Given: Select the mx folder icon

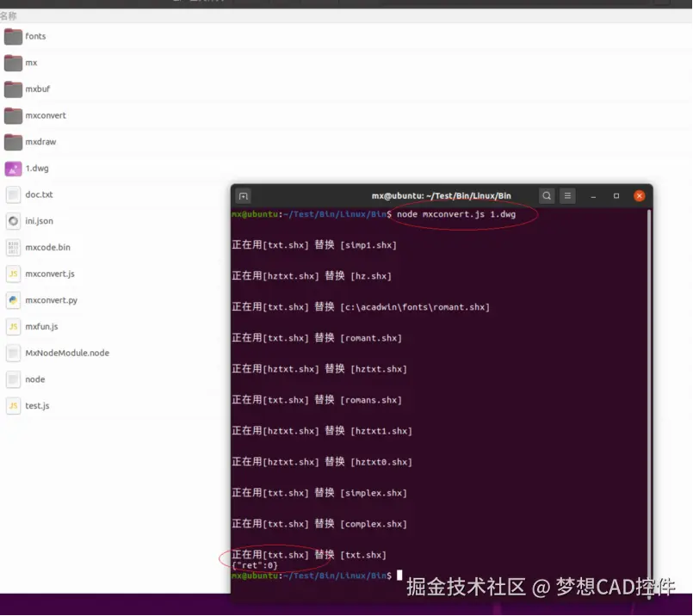Looking at the screenshot, I should [13, 63].
